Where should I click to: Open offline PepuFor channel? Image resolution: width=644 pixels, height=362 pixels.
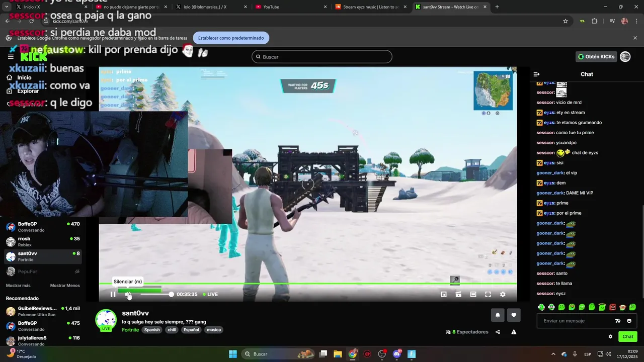click(43, 271)
